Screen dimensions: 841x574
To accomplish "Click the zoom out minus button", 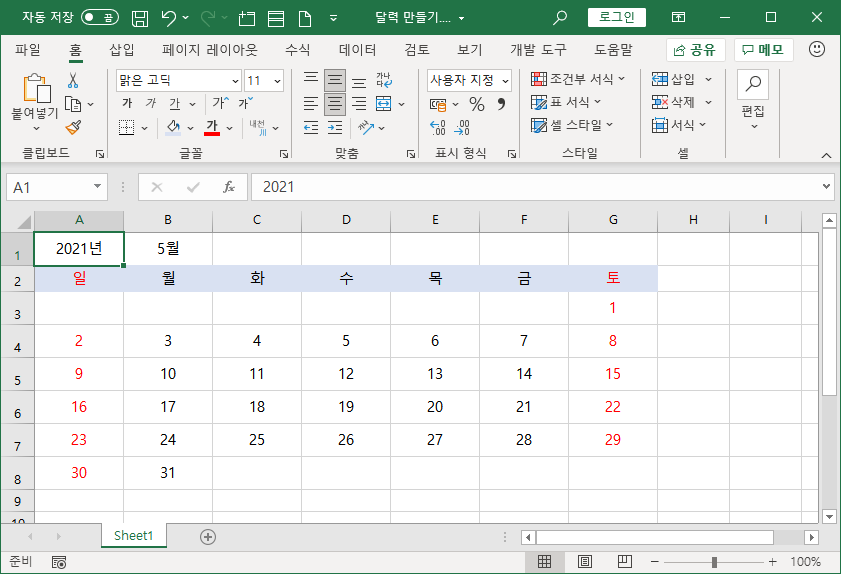I will [x=654, y=562].
